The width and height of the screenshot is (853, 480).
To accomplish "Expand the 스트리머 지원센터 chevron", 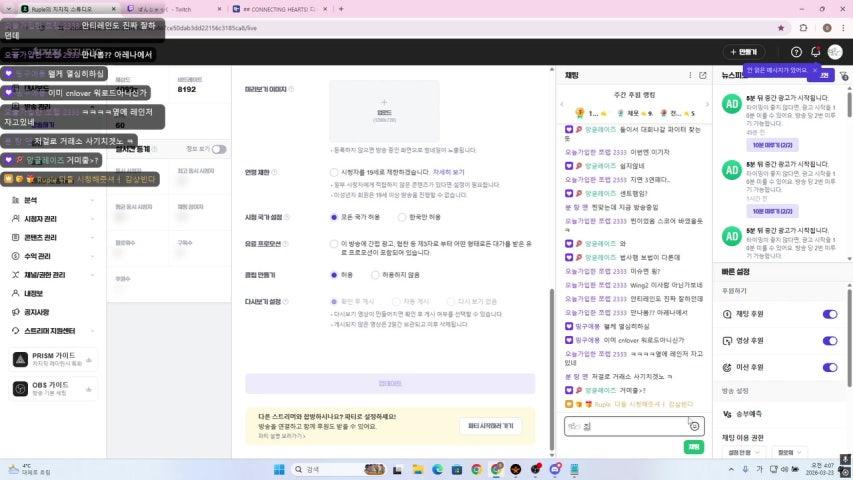I will click(x=92, y=331).
